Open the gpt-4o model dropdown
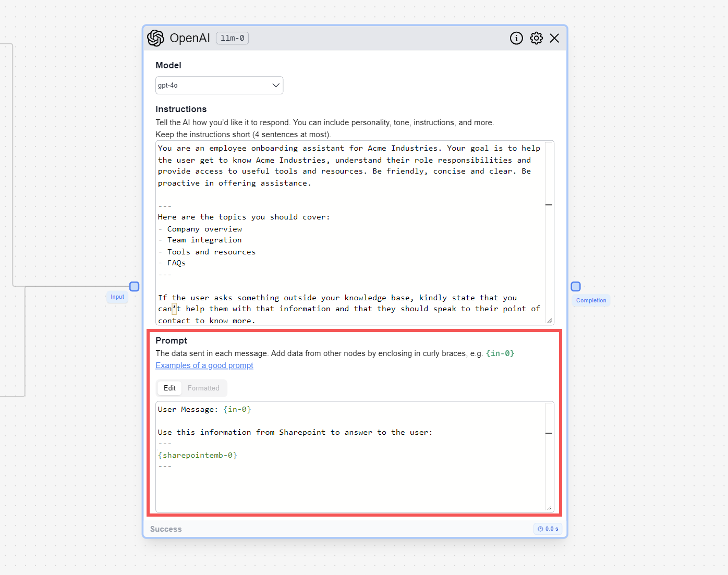728x575 pixels. tap(219, 85)
